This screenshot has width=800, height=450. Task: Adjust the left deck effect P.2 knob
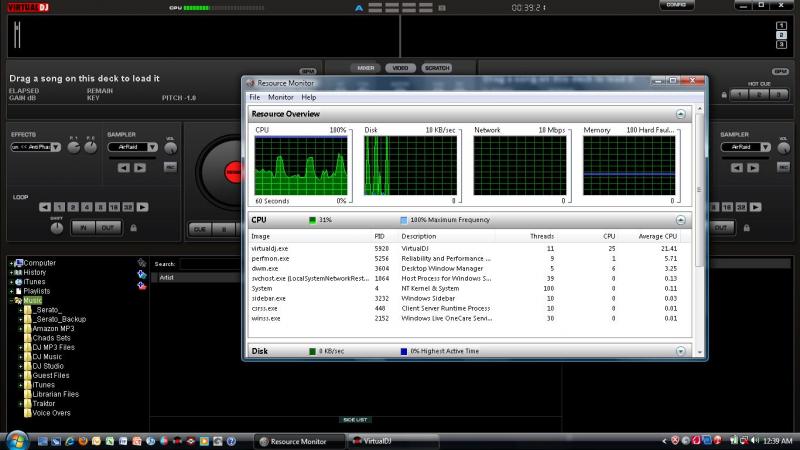(90, 148)
